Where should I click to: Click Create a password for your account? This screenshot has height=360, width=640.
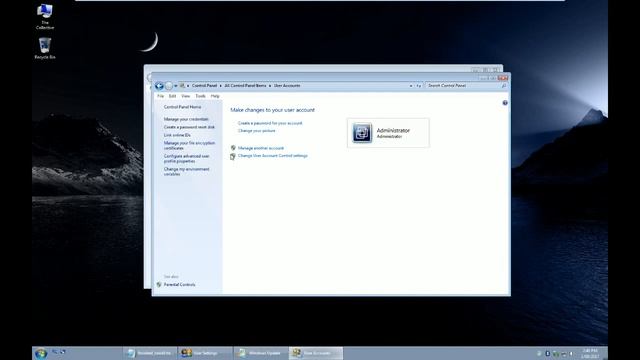270,123
